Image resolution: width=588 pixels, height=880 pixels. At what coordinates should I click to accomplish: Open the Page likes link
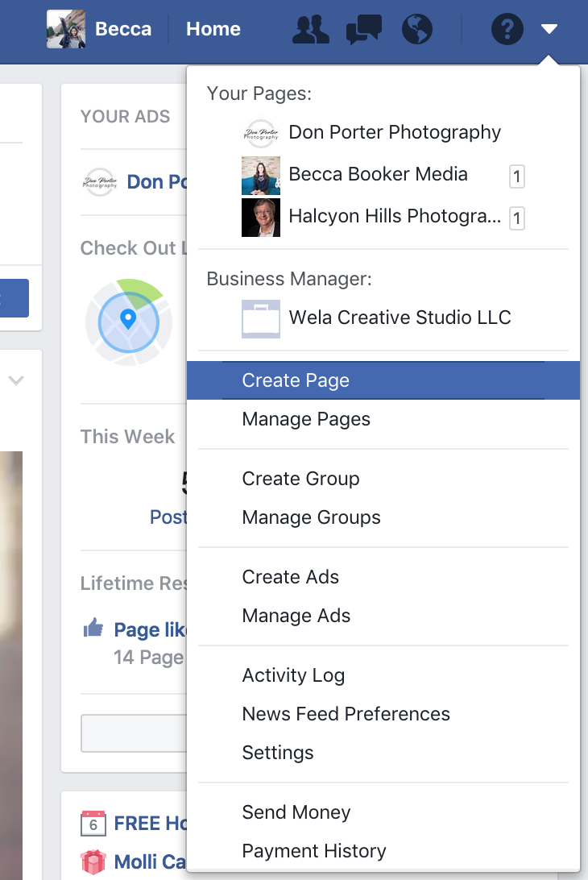point(151,629)
